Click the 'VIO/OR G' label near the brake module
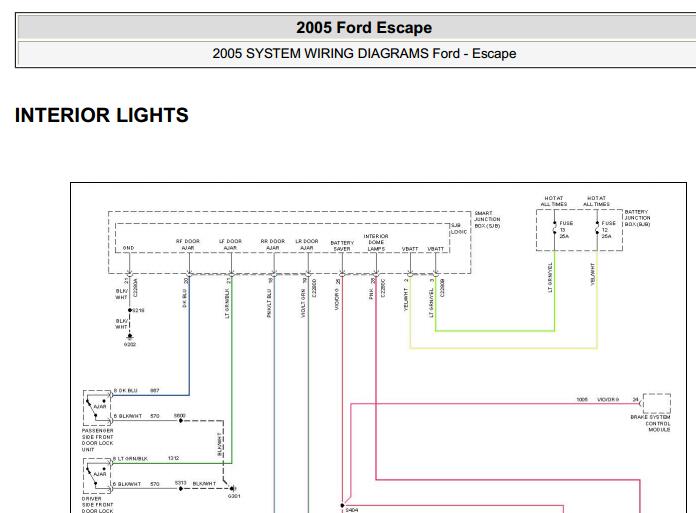696x513 pixels. (x=608, y=400)
